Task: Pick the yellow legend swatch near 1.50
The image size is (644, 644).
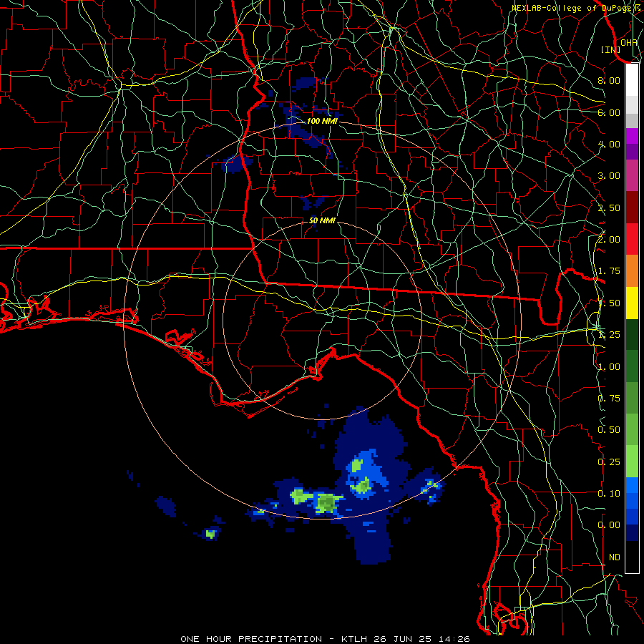Action: [632, 303]
